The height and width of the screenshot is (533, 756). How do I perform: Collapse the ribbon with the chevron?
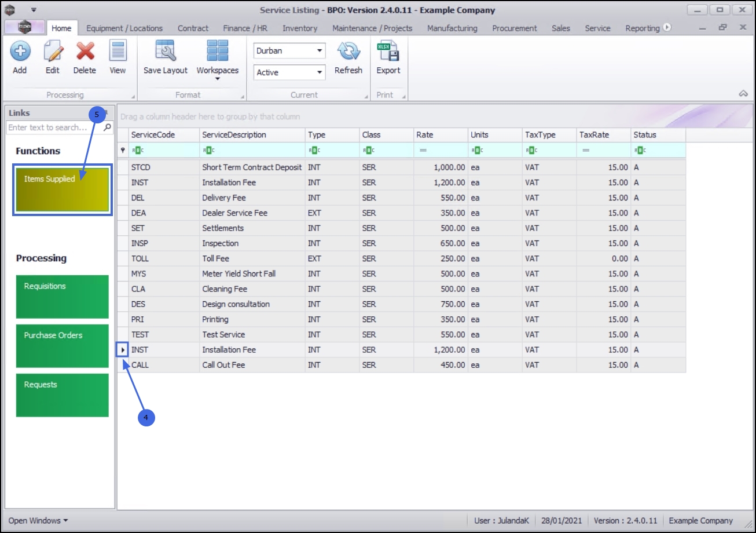click(743, 94)
